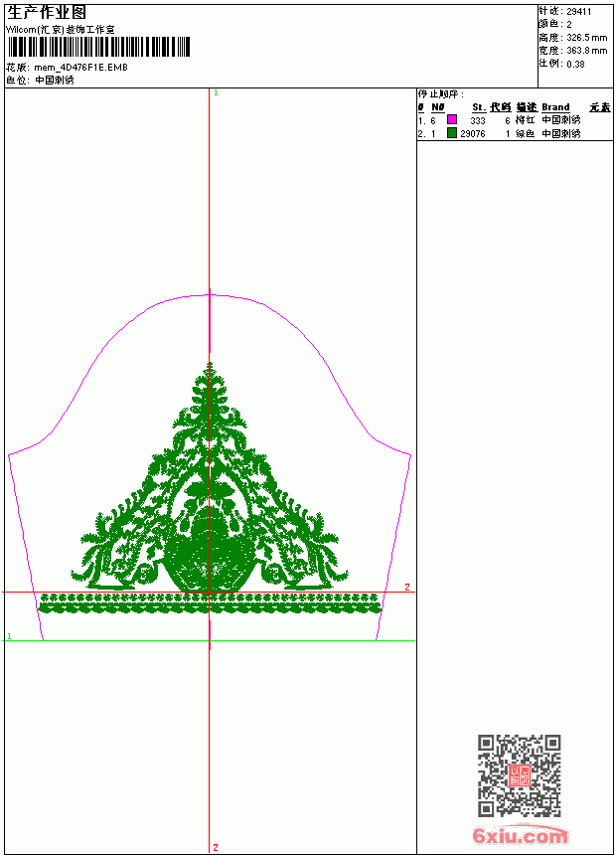Screen dimensions: 616x855
Task: Click the QR code image
Action: point(520,775)
